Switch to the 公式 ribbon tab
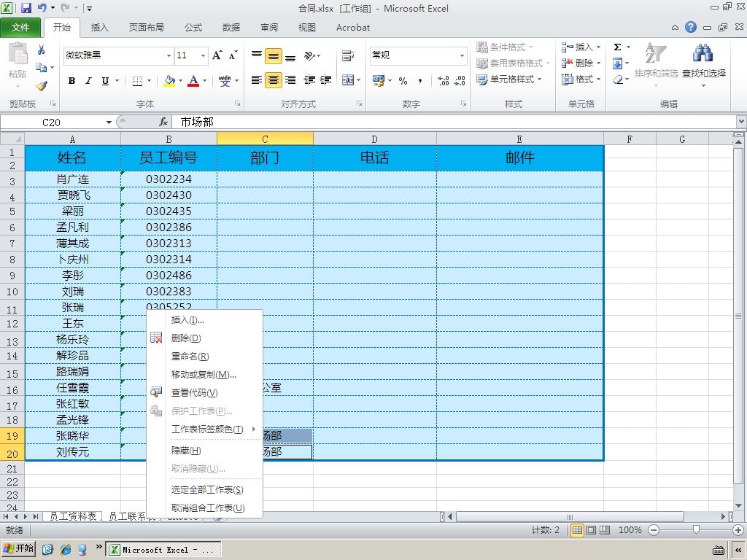This screenshot has height=560, width=747. click(193, 28)
